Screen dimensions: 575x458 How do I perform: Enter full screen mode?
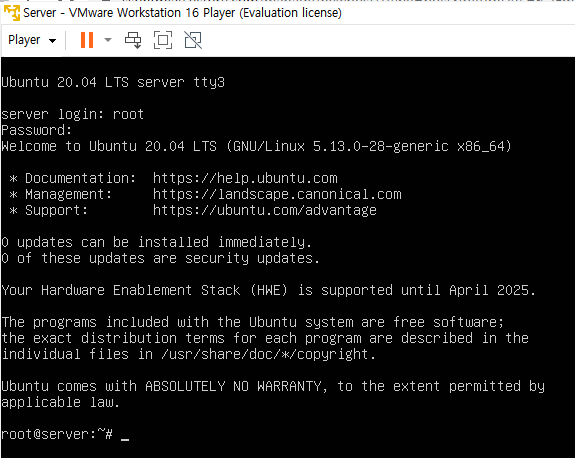[x=163, y=40]
